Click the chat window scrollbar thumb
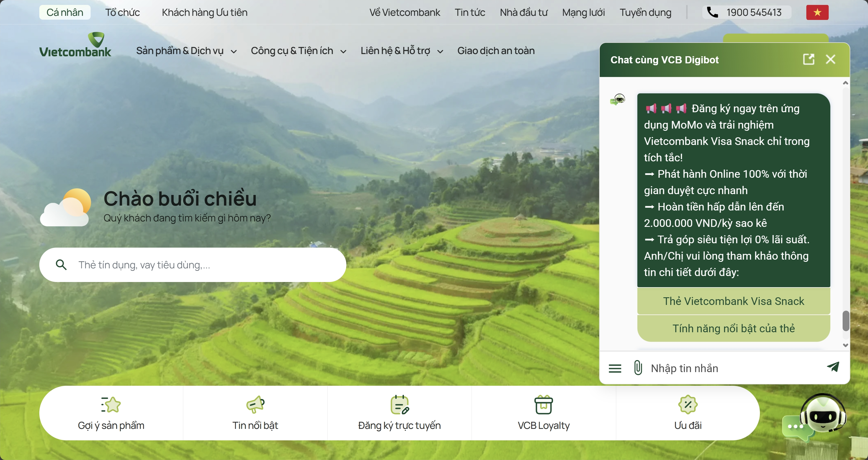Viewport: 868px width, 460px height. pos(846,321)
